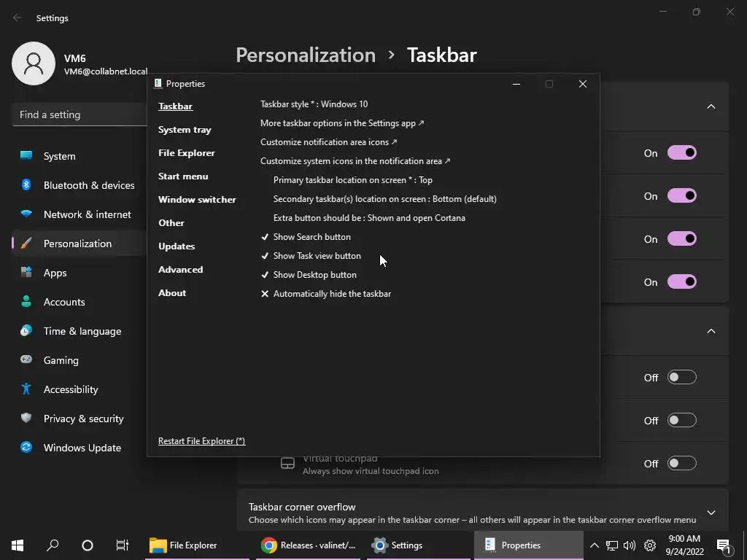The width and height of the screenshot is (747, 560).
Task: Open Customize notification area icons link
Action: coord(329,142)
